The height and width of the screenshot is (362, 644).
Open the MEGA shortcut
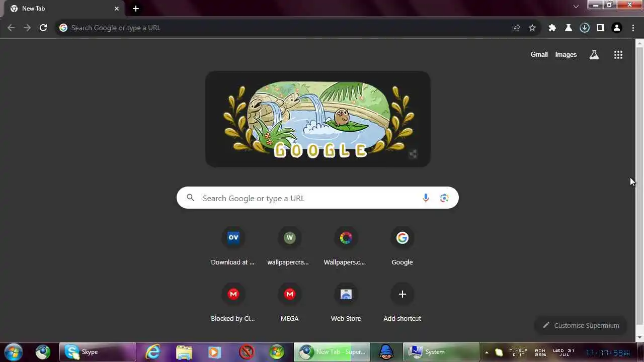pos(289,303)
